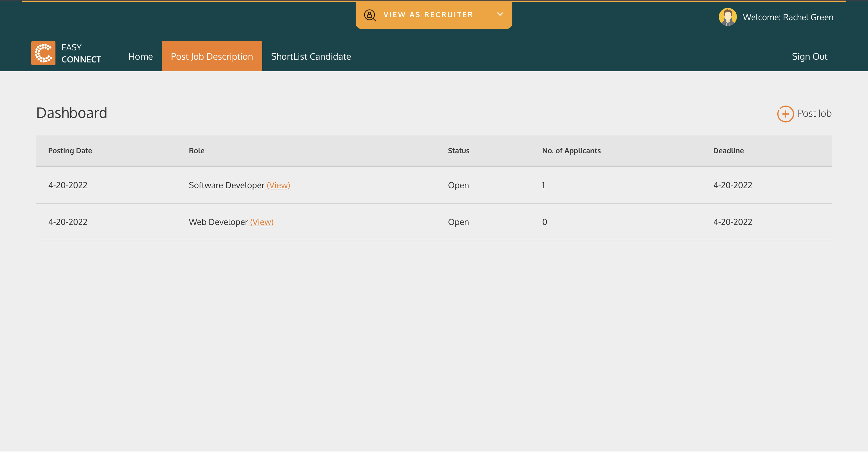Screen dimensions: 868x453
Task: Click the orange plus circle icon
Action: coord(785,114)
